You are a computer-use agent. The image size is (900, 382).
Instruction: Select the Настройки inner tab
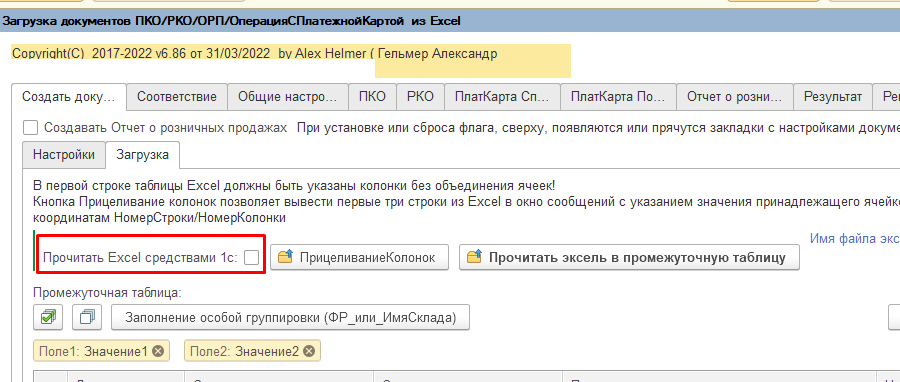[64, 155]
